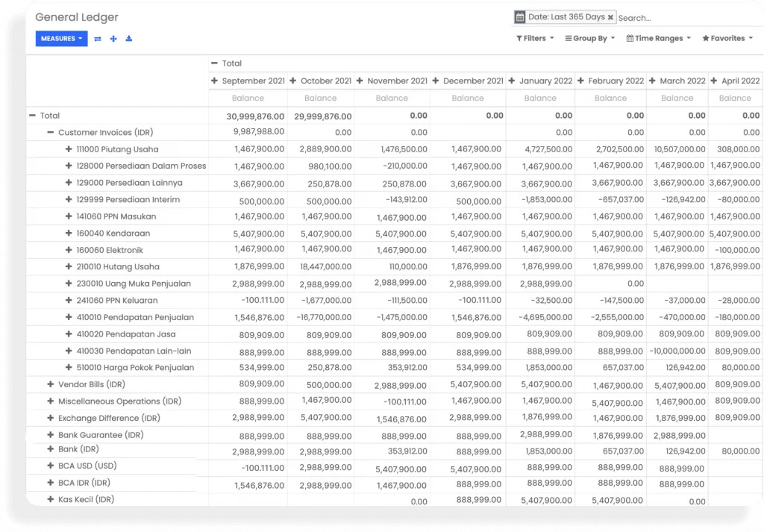Image resolution: width=764 pixels, height=532 pixels.
Task: Click Balance header under January 2022
Action: coord(540,98)
